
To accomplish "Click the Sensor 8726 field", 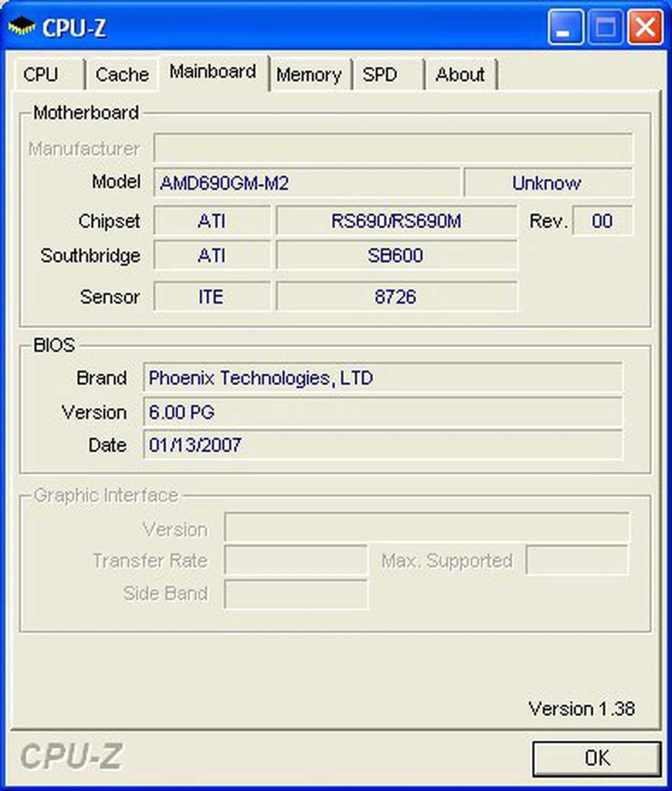I will (396, 297).
